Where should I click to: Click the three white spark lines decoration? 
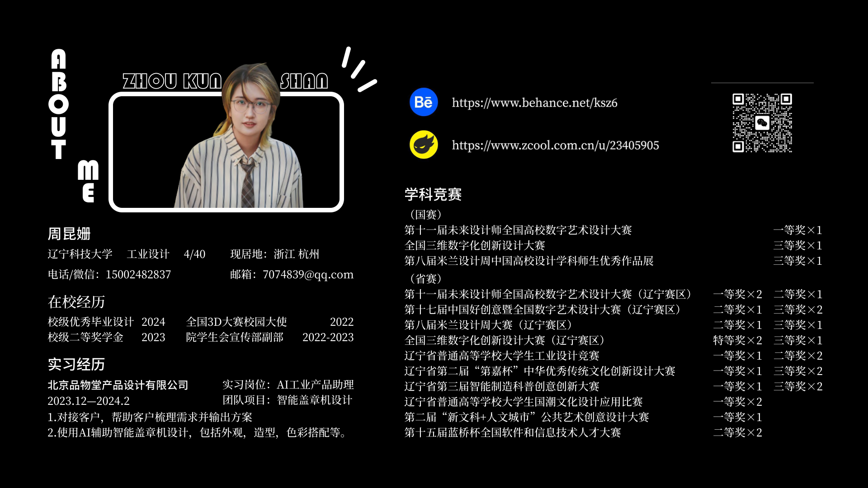coord(359,70)
